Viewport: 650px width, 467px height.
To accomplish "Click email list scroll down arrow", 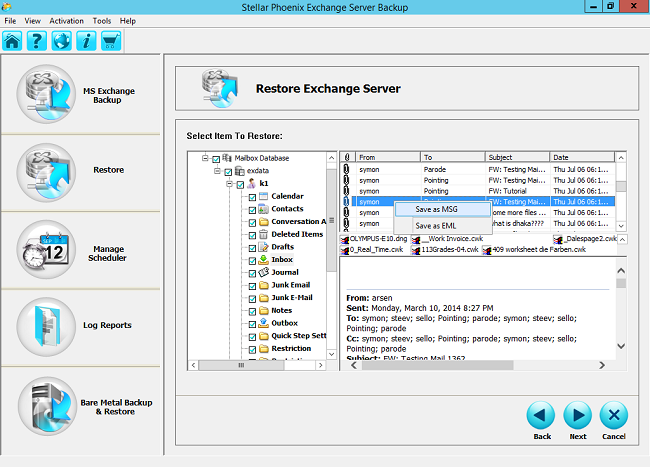I will coord(621,226).
